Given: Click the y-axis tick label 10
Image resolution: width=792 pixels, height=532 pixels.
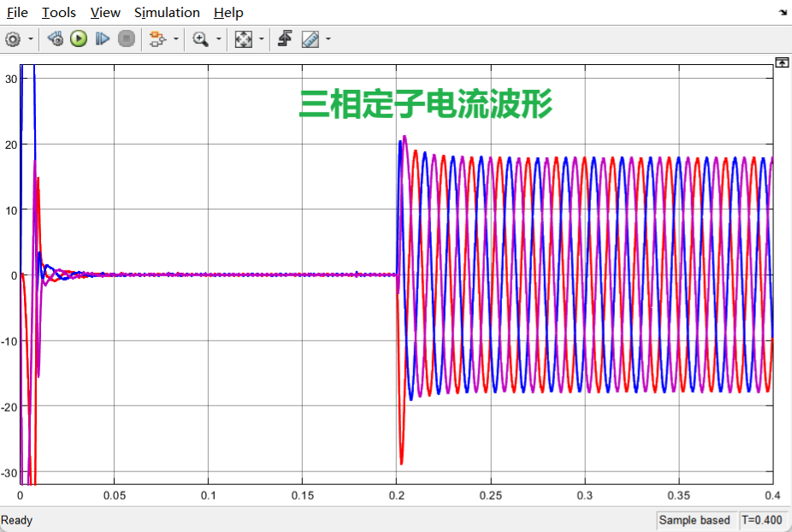Looking at the screenshot, I should (11, 210).
